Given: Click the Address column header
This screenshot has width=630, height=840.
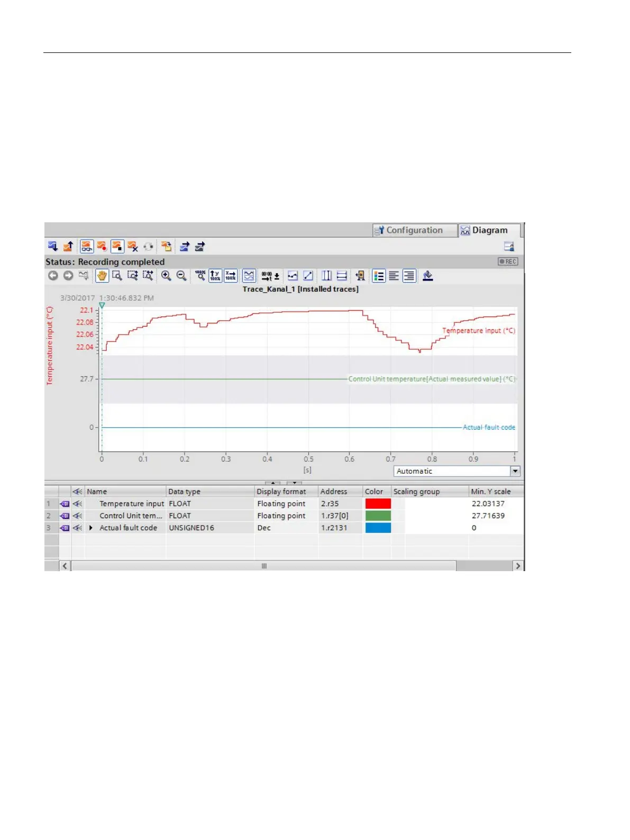Looking at the screenshot, I should [340, 492].
